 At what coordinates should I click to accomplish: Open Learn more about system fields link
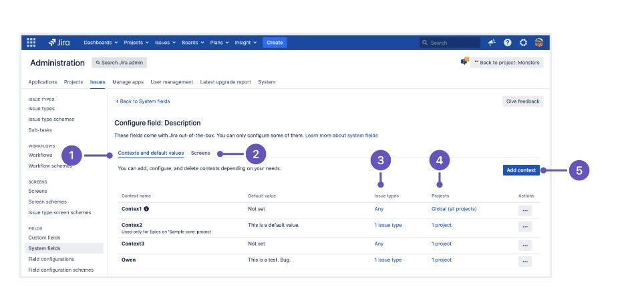pyautogui.click(x=341, y=135)
